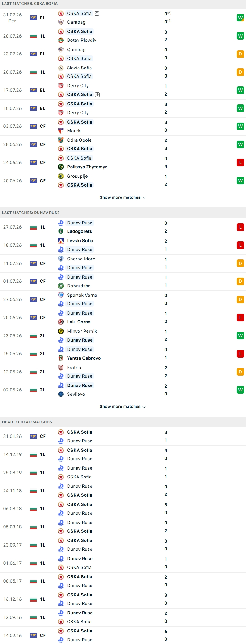Click the Qarabag crest in 31.07.26 match
246x644 pixels.
61,22
